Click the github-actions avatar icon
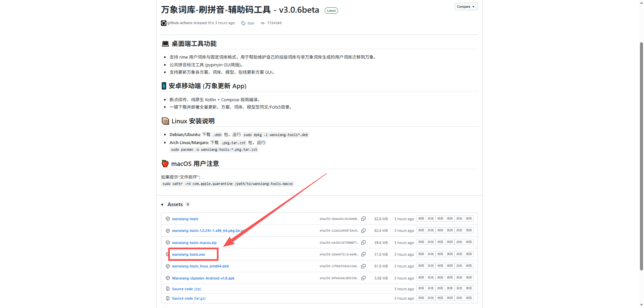This screenshot has width=644, height=308. pyautogui.click(x=164, y=23)
